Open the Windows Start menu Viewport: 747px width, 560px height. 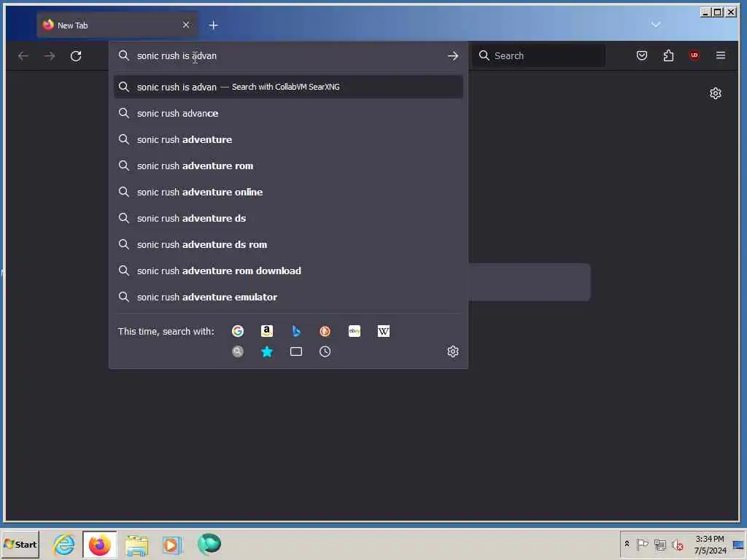click(x=20, y=544)
